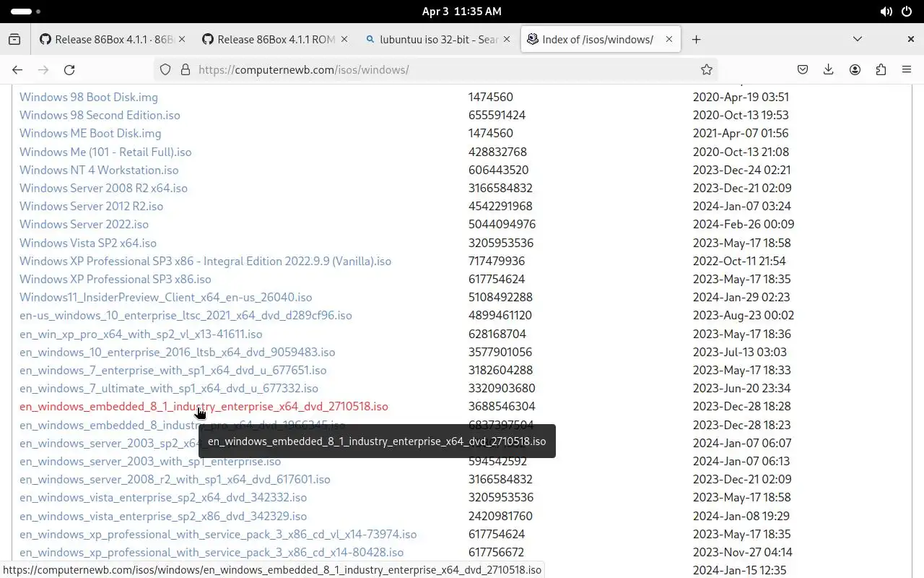The height and width of the screenshot is (578, 924).
Task: Open en_windows_server_2008_r2_with_sp1 iso link
Action: (x=175, y=479)
